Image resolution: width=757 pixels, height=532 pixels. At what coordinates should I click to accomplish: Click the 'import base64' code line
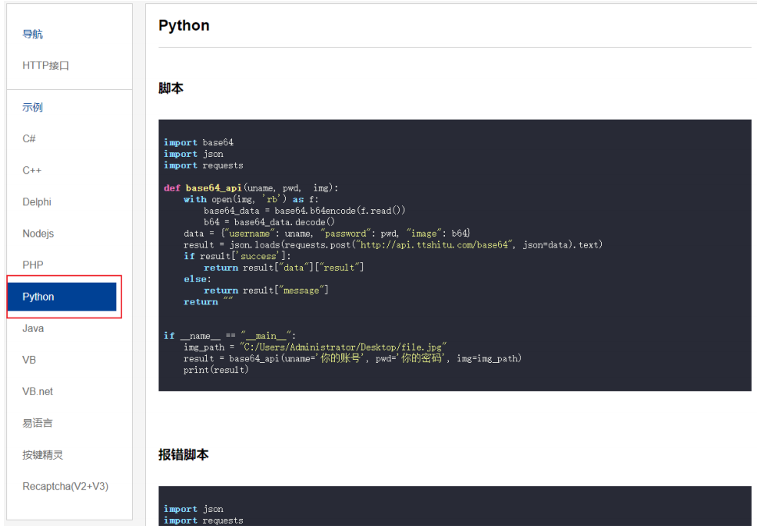198,142
